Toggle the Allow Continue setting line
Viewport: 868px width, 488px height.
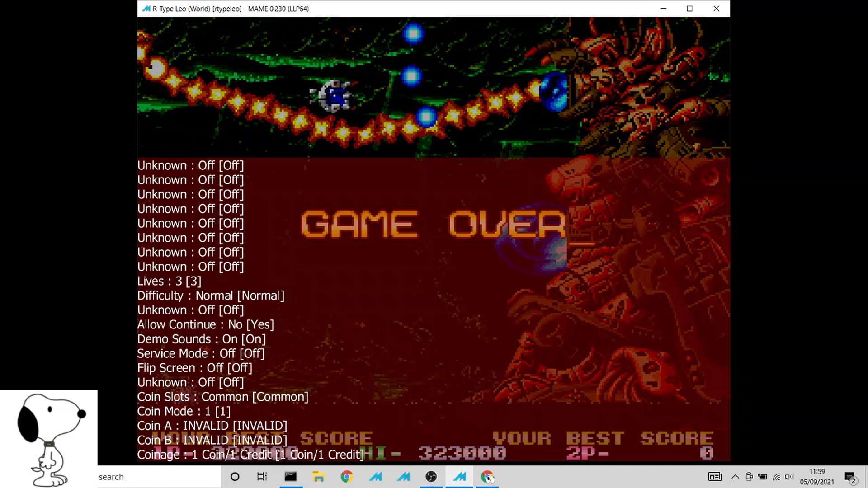205,324
